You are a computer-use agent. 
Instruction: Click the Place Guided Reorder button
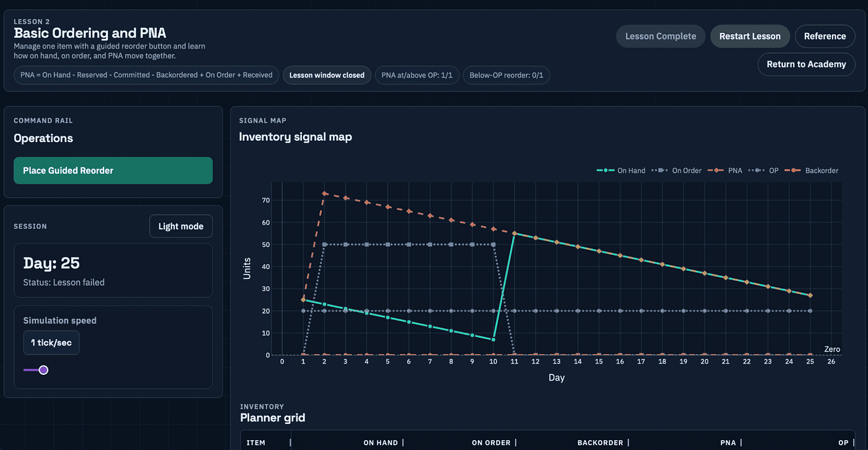tap(113, 170)
